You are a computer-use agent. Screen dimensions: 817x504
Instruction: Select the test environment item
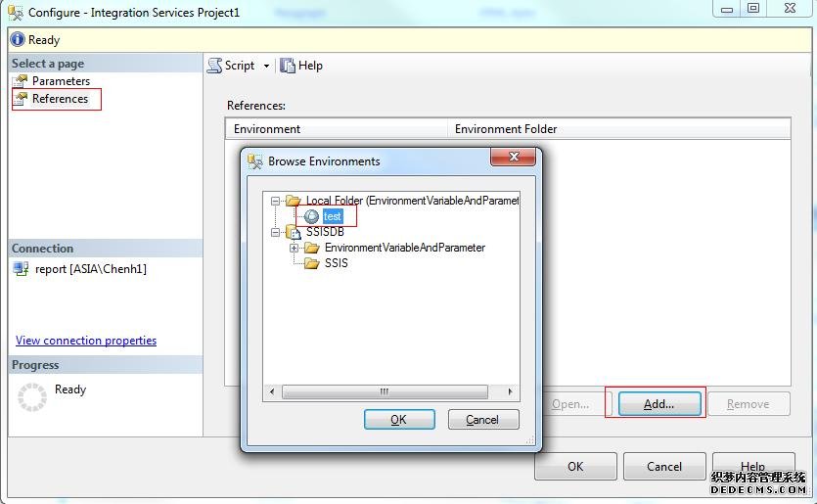pyautogui.click(x=333, y=216)
